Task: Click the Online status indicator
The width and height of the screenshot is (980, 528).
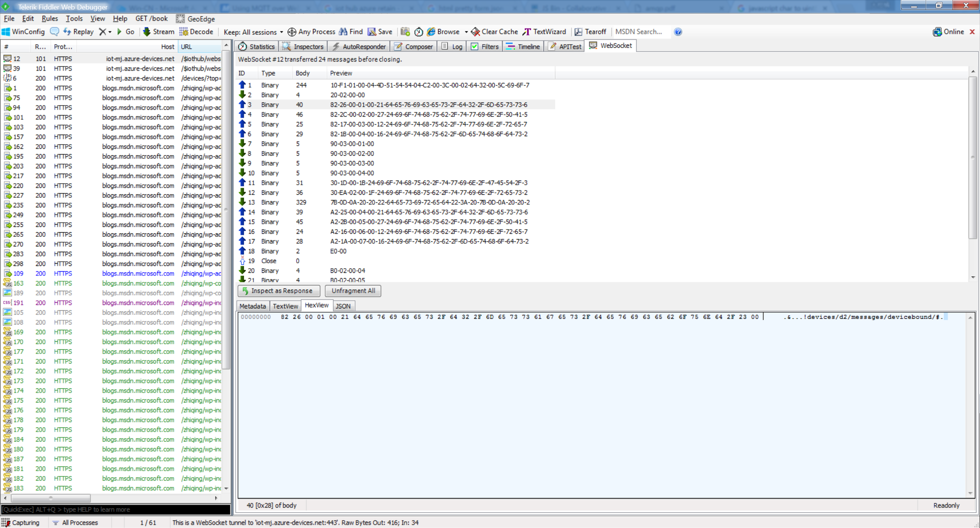Action: tap(948, 32)
